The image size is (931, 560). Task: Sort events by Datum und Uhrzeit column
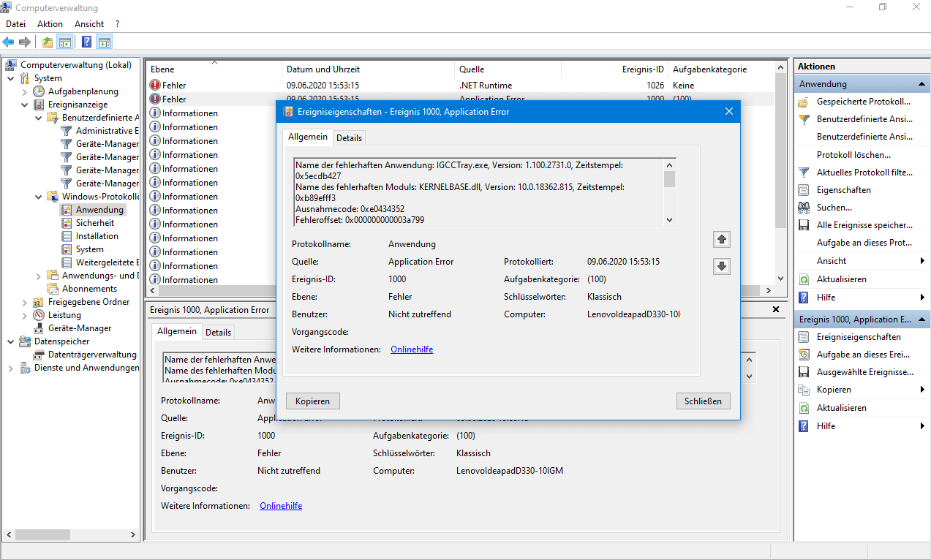[367, 69]
